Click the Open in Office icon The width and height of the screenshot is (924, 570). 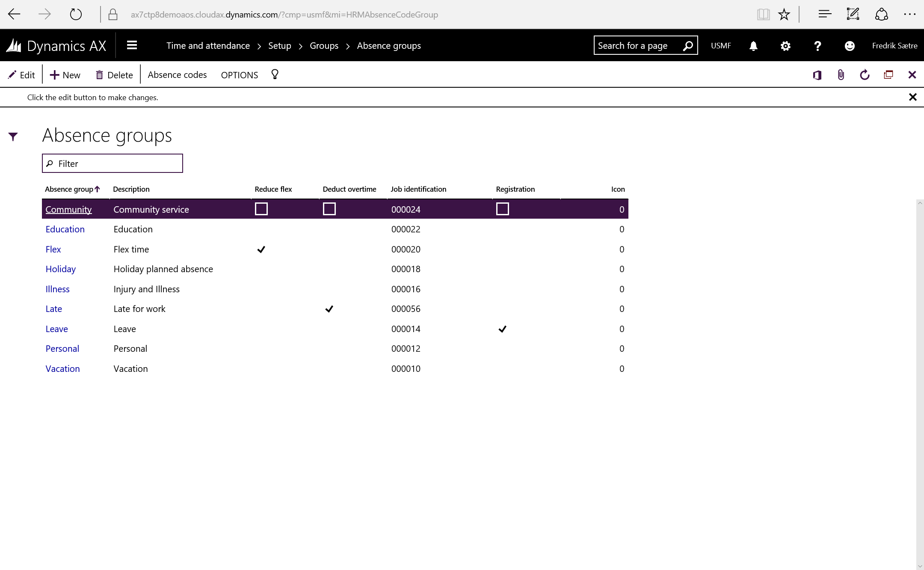(x=817, y=75)
